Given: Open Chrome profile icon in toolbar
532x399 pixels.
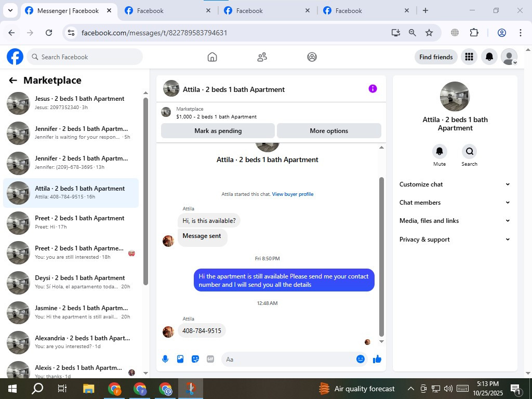Looking at the screenshot, I should pyautogui.click(x=502, y=33).
